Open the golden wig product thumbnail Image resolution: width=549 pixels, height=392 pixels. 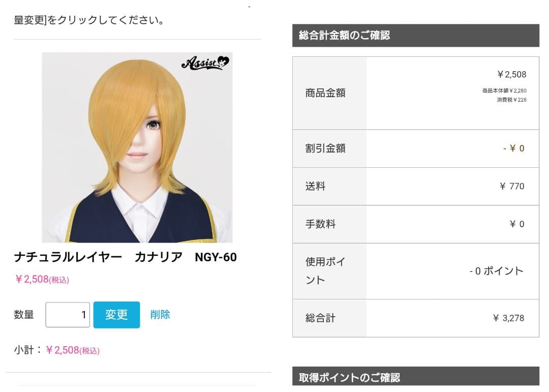click(x=137, y=147)
